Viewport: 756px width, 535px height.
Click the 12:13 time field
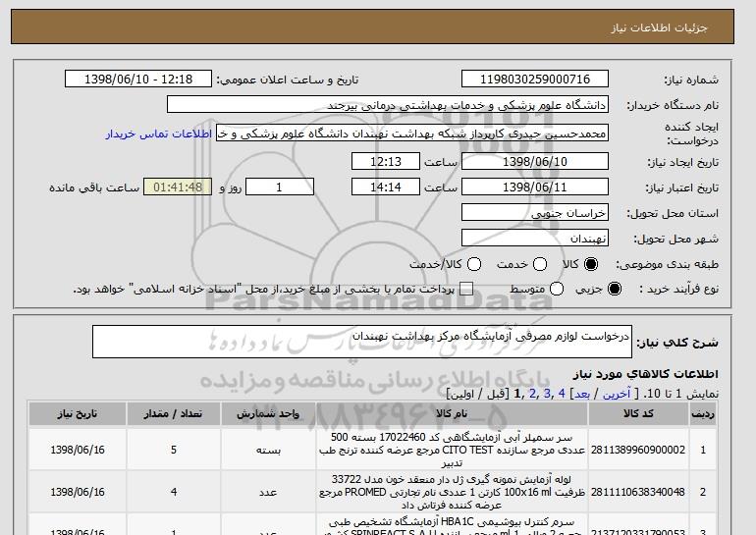pyautogui.click(x=386, y=161)
